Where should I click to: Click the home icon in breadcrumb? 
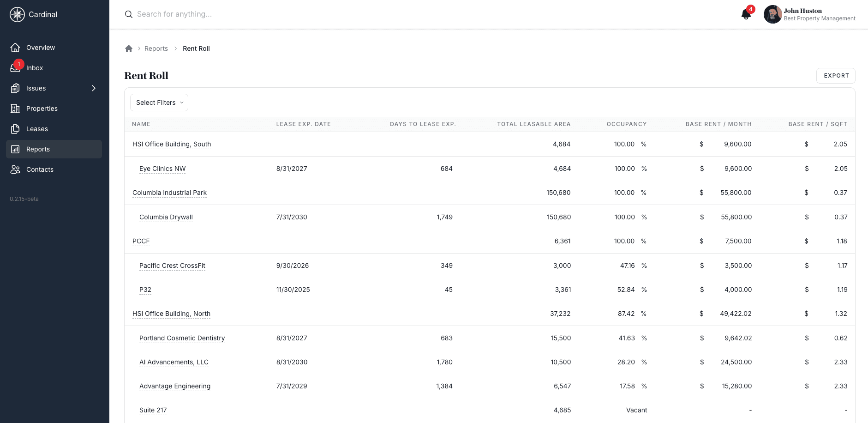click(x=129, y=48)
